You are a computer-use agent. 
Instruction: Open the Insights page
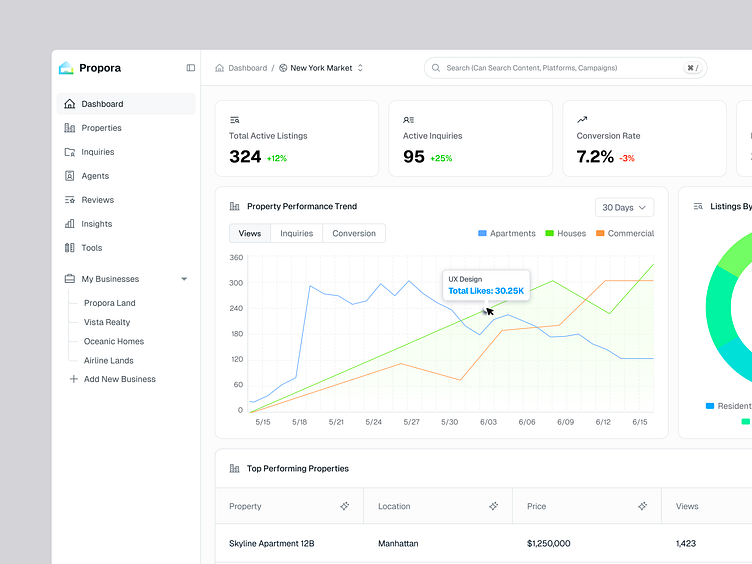[x=126, y=223]
